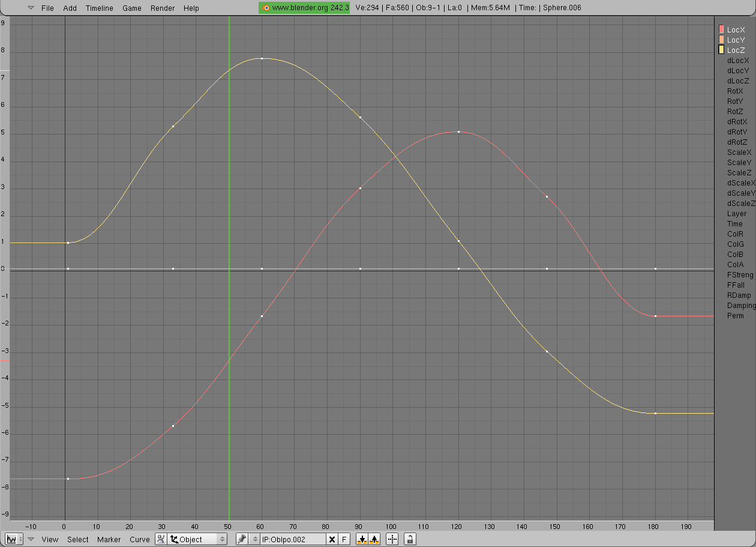Viewport: 756px width, 547px height.
Task: Click the zoom to border icon
Action: click(x=392, y=539)
